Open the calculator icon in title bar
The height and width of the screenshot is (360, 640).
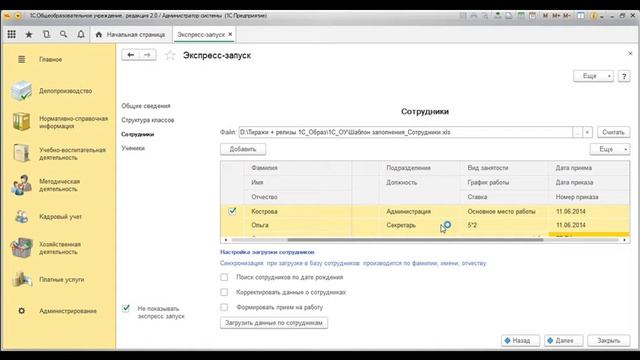pos(521,16)
